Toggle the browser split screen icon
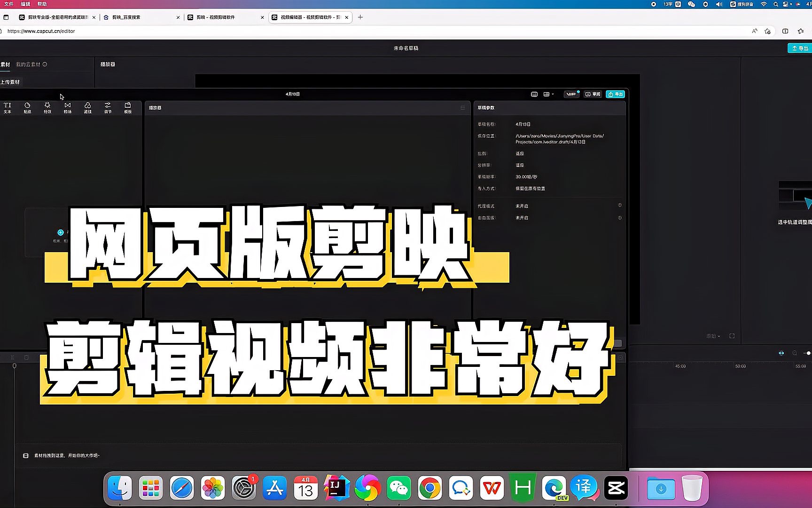Image resolution: width=812 pixels, height=508 pixels. [x=785, y=31]
